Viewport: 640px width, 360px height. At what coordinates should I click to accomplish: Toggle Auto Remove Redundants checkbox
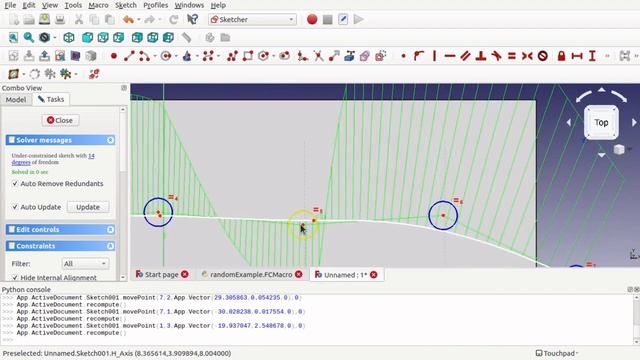(x=15, y=184)
